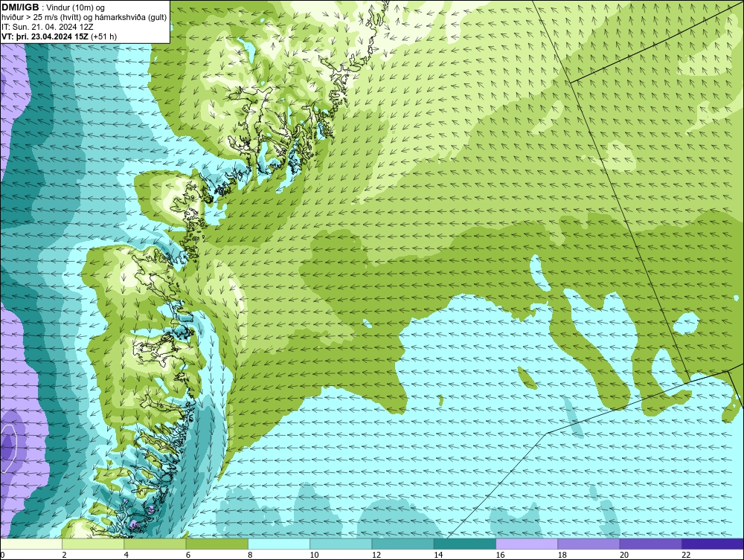Click the 12–14 m/s teal legend swatch
The height and width of the screenshot is (560, 744).
point(403,544)
